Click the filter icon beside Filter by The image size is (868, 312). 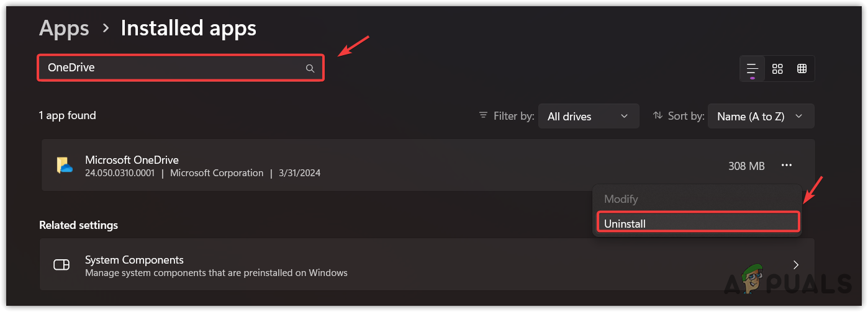(483, 116)
